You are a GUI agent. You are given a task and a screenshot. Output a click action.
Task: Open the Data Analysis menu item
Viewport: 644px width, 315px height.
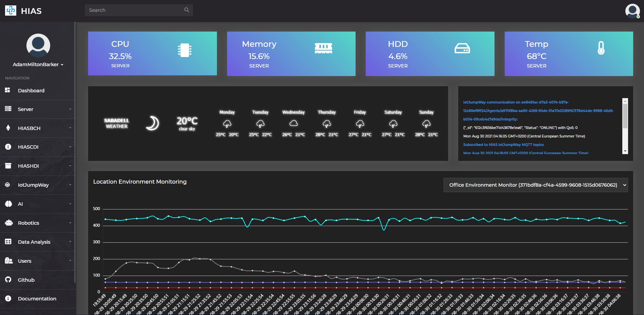pyautogui.click(x=37, y=242)
